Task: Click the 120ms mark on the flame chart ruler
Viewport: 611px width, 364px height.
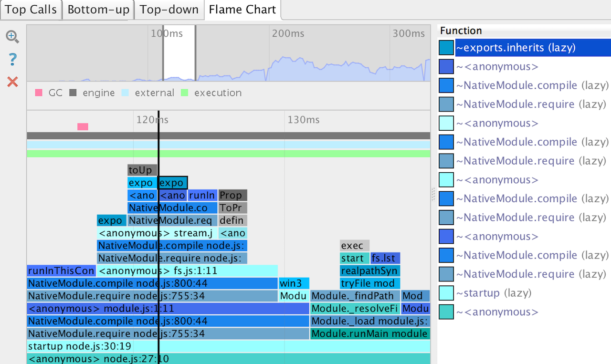Action: click(x=152, y=120)
